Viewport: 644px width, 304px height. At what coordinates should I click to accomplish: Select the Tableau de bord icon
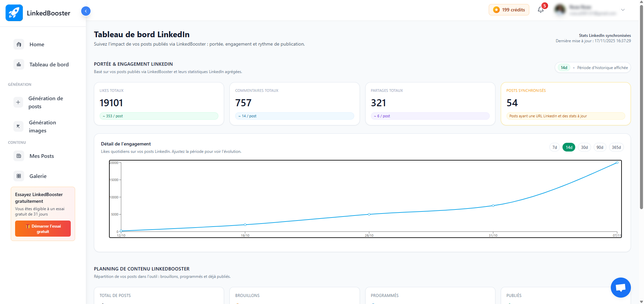[x=18, y=64]
